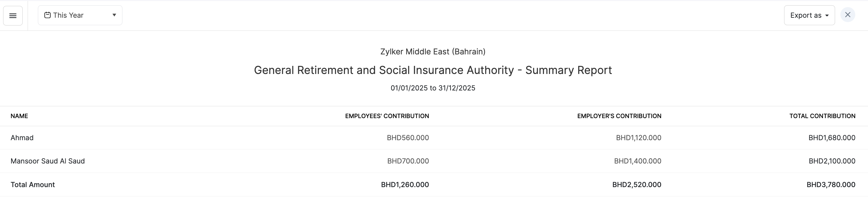Select the Mansoor Saud Al Saud row
The image size is (868, 207).
coord(48,161)
